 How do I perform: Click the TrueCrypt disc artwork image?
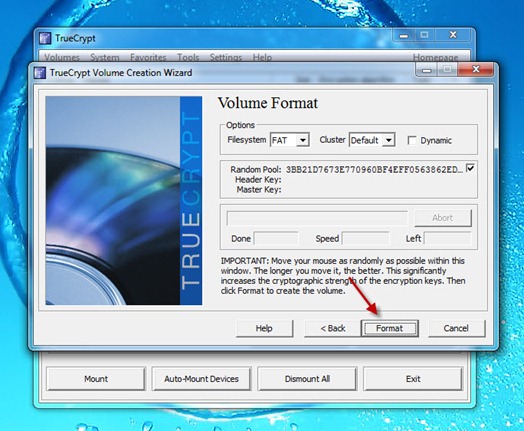point(124,200)
